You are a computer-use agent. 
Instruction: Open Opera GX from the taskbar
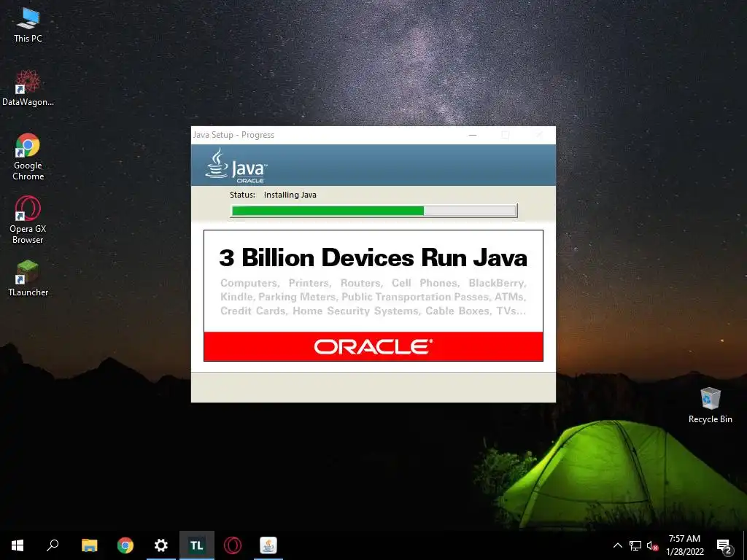pyautogui.click(x=233, y=545)
